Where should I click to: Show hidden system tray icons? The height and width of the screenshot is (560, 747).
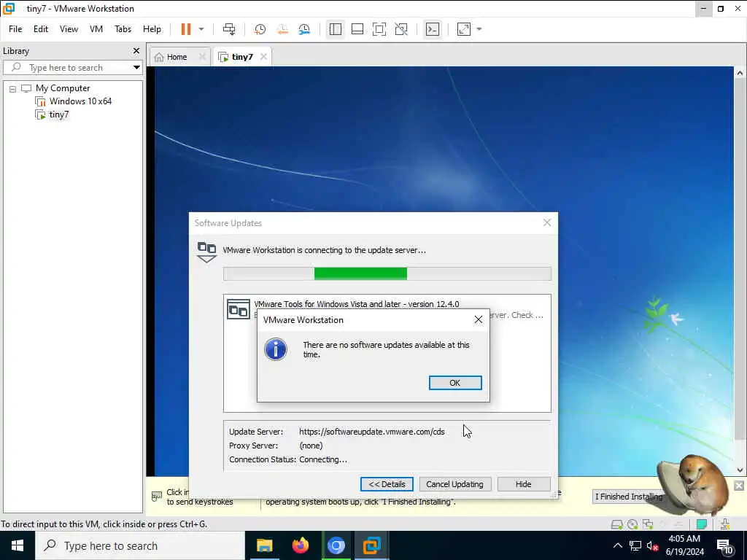(617, 545)
